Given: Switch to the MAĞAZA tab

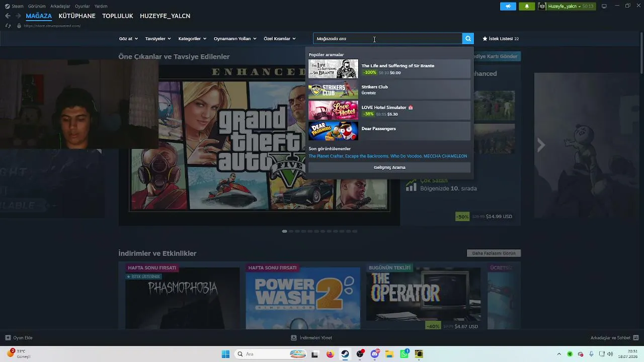Looking at the screenshot, I should click(39, 16).
